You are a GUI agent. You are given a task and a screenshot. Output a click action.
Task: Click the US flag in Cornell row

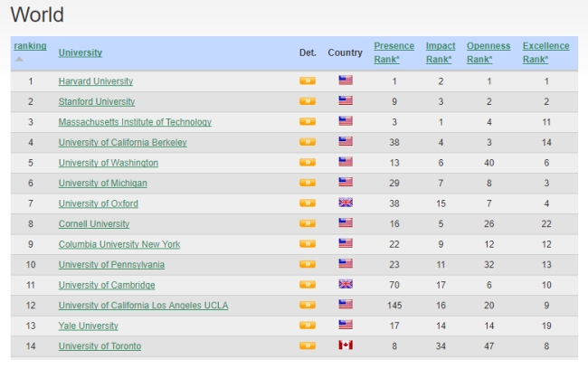coord(346,222)
